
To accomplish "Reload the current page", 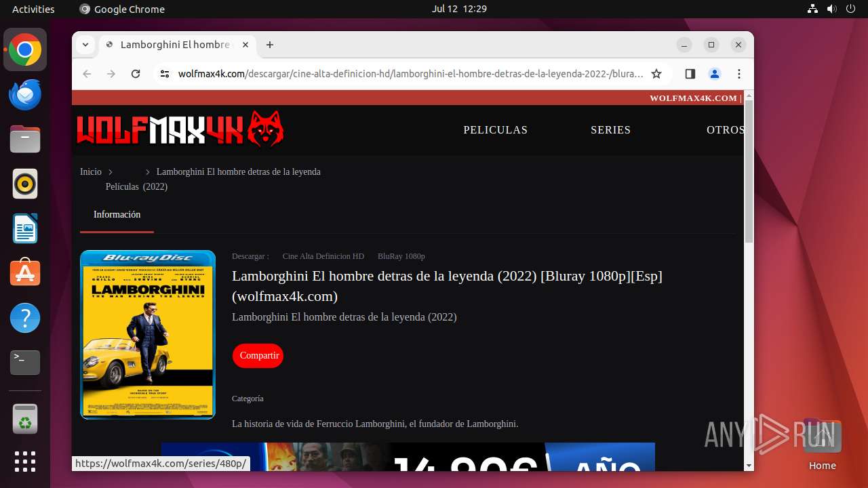I will tap(136, 74).
